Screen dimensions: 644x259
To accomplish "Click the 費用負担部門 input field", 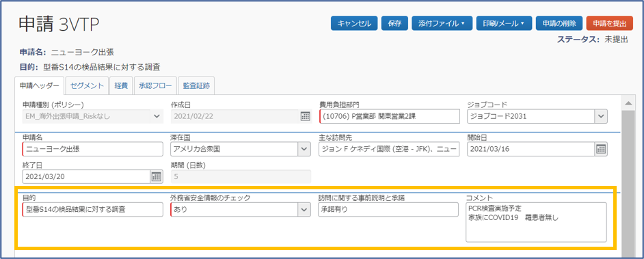I will click(390, 116).
